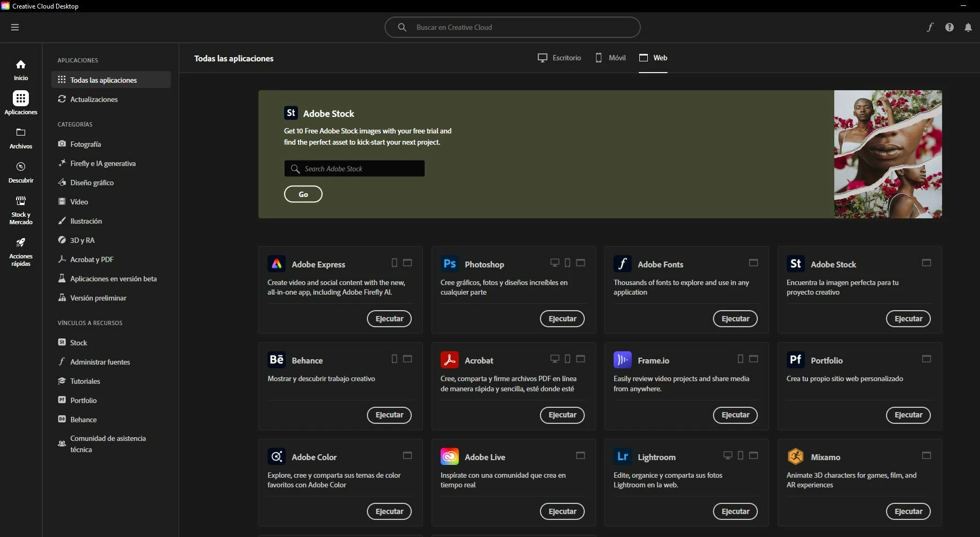The image size is (980, 537).
Task: Open the Tutoriales link
Action: [111, 381]
